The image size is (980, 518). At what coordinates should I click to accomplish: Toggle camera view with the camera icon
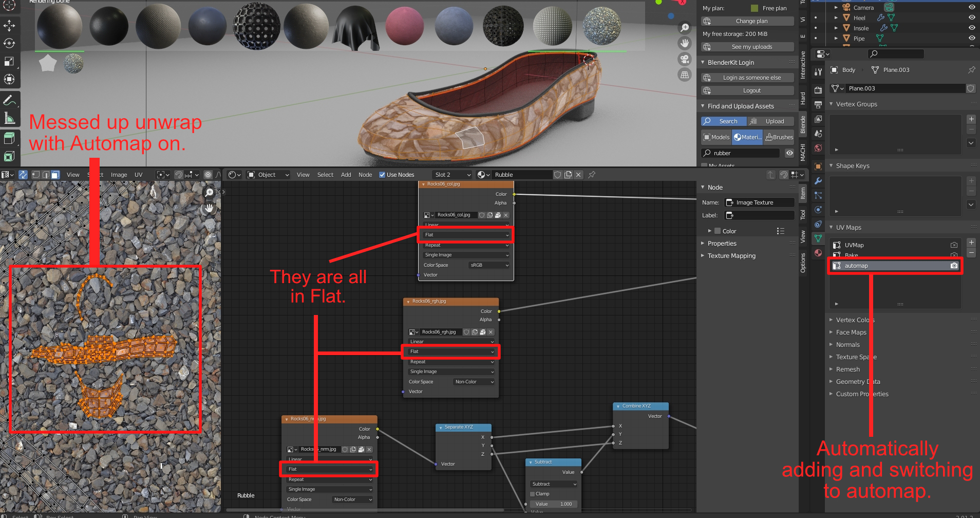(685, 59)
